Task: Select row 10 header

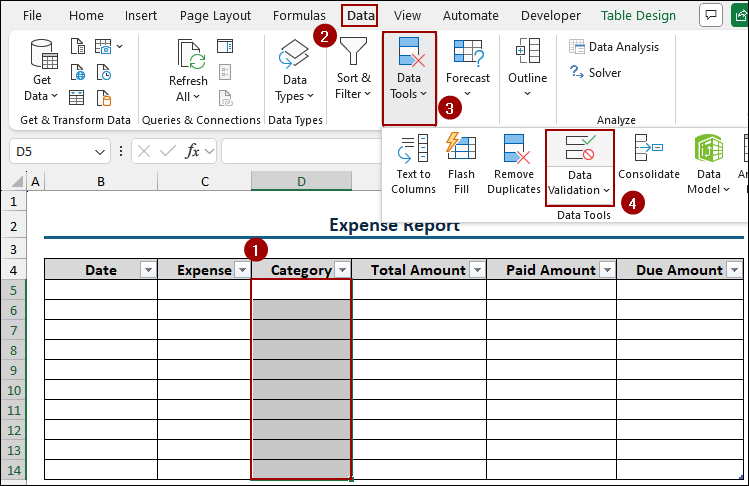Action: pos(13,390)
